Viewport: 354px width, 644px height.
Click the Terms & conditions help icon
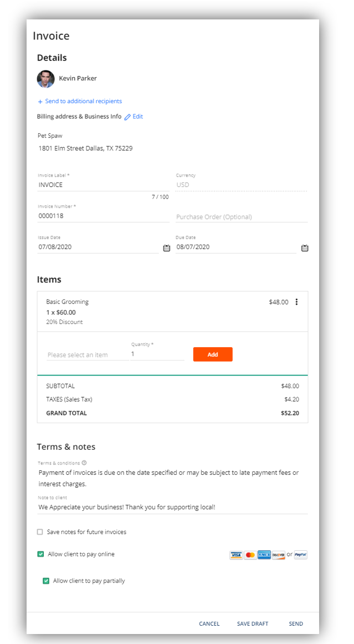[x=84, y=463]
